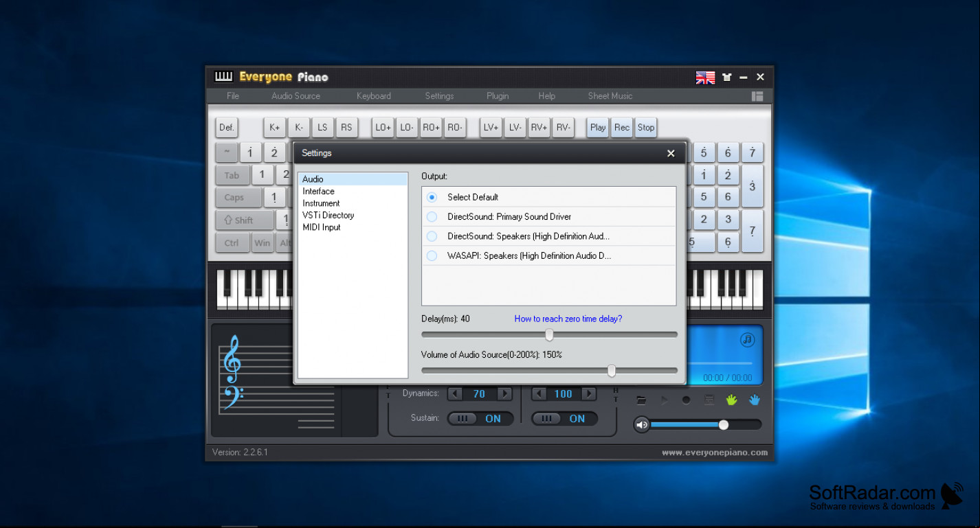This screenshot has width=980, height=528.
Task: Toggle the right Sustain ON switch
Action: click(x=564, y=419)
